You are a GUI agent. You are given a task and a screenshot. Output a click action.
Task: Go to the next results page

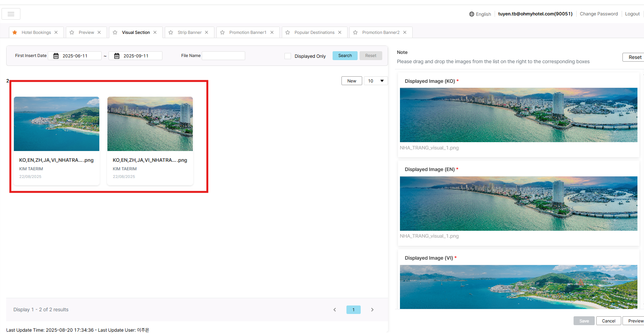(372, 310)
